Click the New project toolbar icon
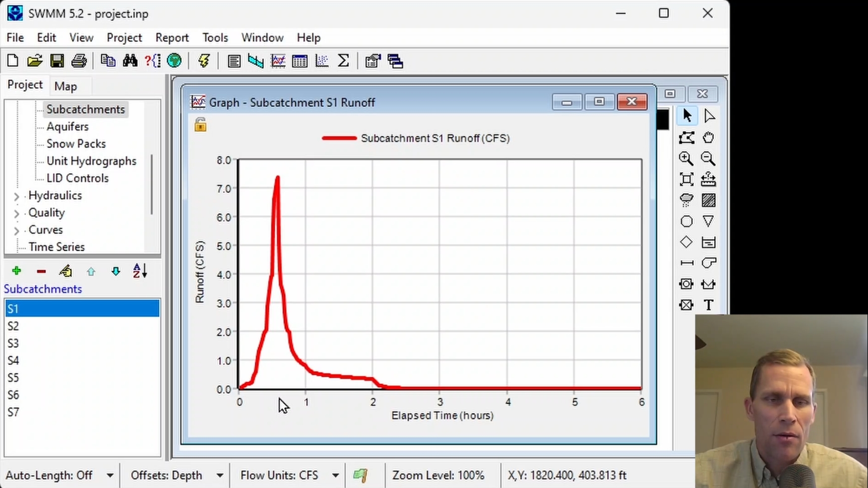This screenshot has height=488, width=868. tap(12, 61)
